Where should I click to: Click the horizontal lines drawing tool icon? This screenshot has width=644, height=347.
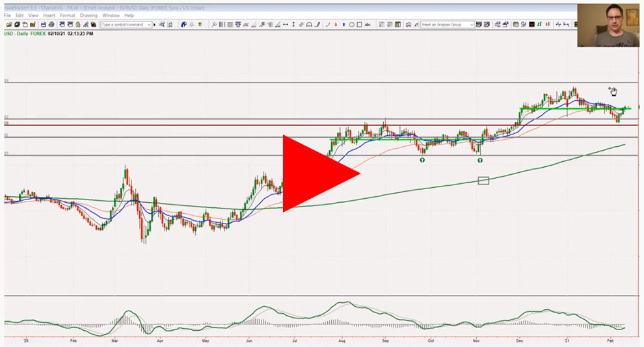[230, 25]
